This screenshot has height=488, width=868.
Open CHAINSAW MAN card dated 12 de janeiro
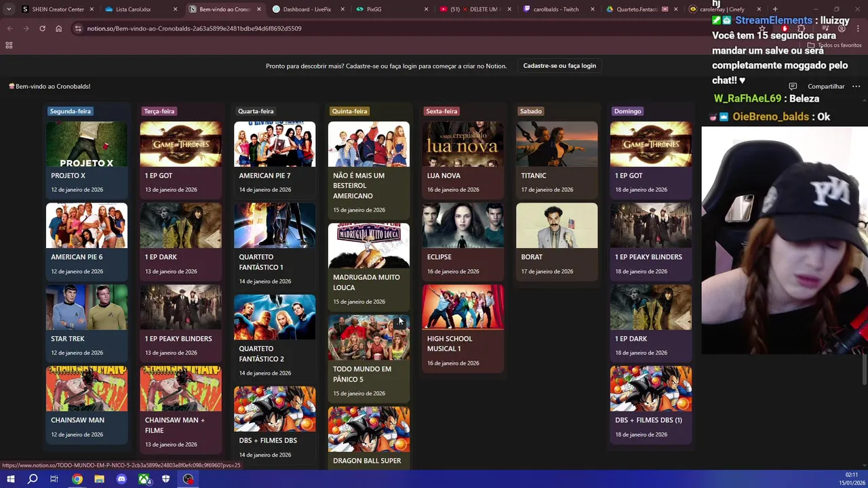point(87,405)
